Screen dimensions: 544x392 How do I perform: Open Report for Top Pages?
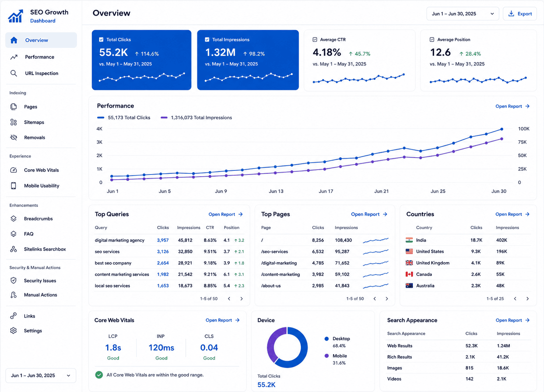pyautogui.click(x=369, y=214)
